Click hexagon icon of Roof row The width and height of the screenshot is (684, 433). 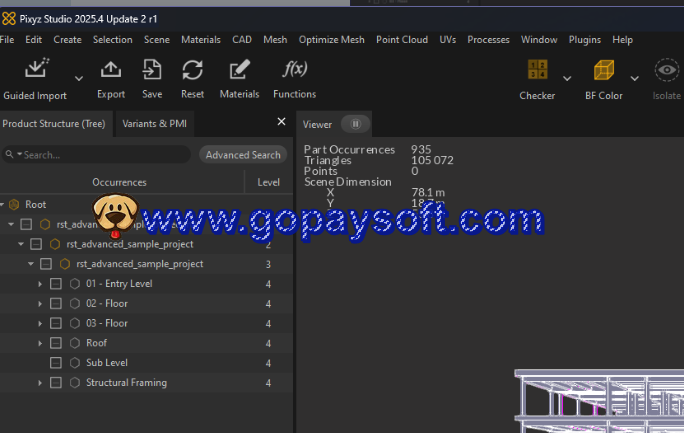point(75,343)
